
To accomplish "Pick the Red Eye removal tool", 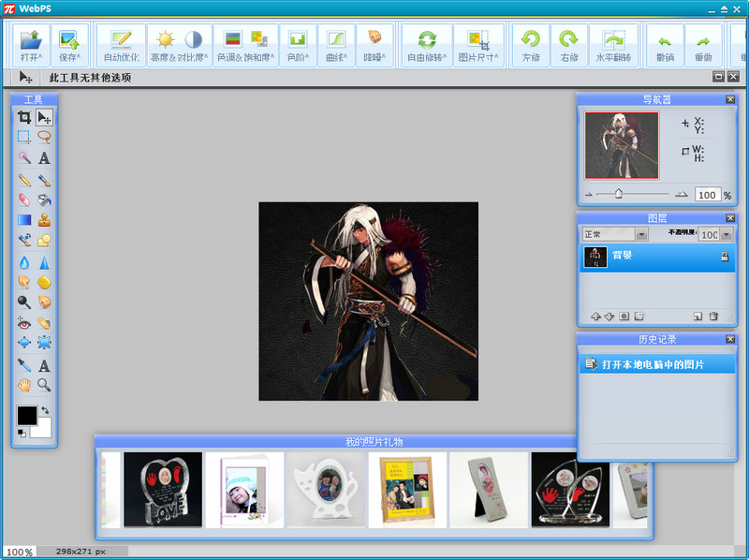I will 24,323.
